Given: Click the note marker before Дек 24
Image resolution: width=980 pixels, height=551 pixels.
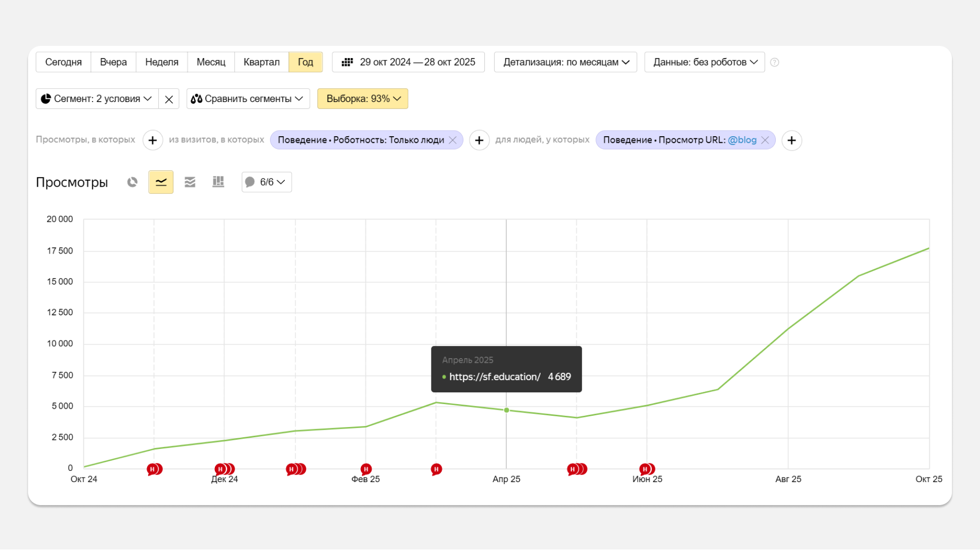Looking at the screenshot, I should 155,469.
